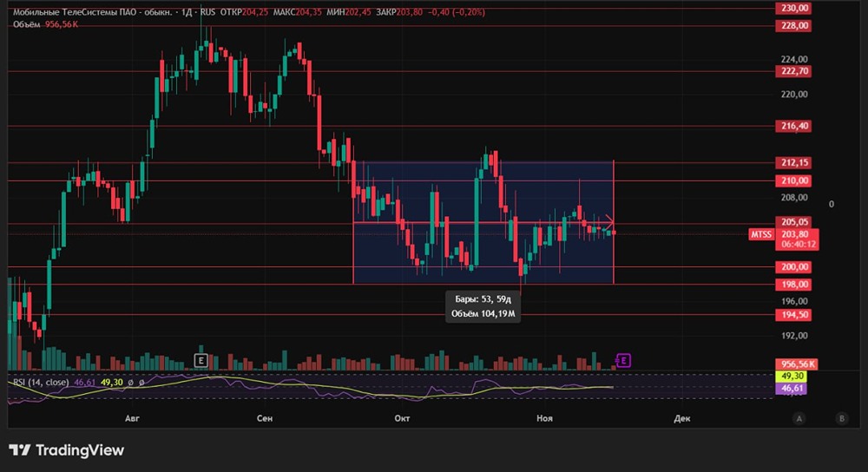Select the 1Д timeframe in the title
Image resolution: width=868 pixels, height=472 pixels.
(187, 12)
